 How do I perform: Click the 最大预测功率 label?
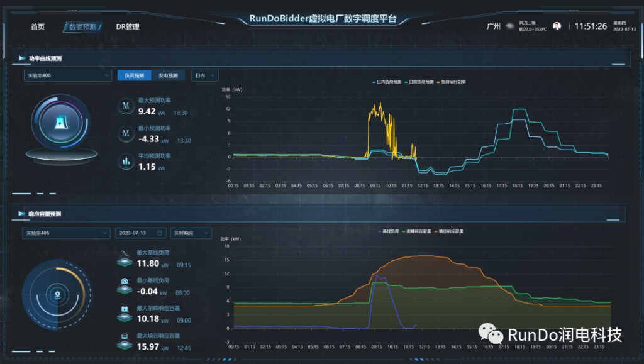coord(155,101)
